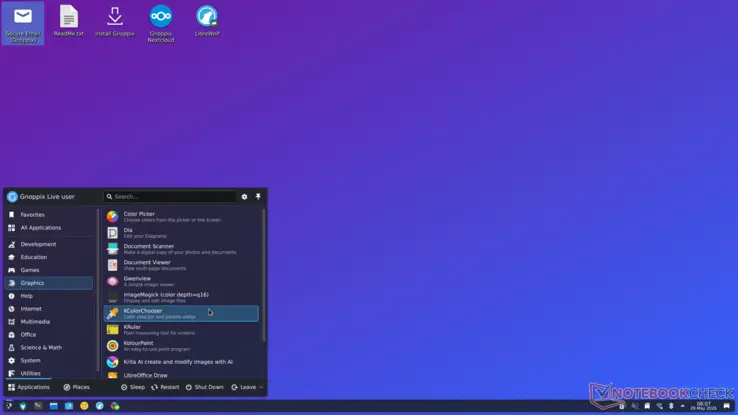
Task: Launch Document Viewer app icon
Action: pos(112,265)
